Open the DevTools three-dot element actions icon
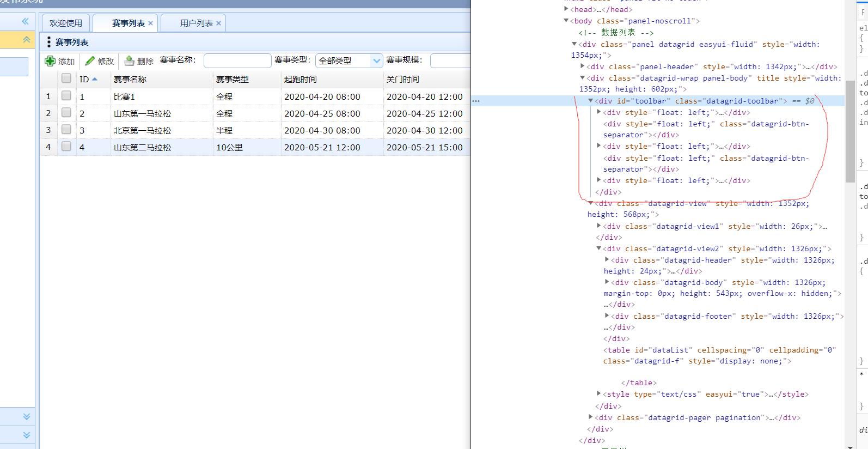This screenshot has width=868, height=449. 476,101
